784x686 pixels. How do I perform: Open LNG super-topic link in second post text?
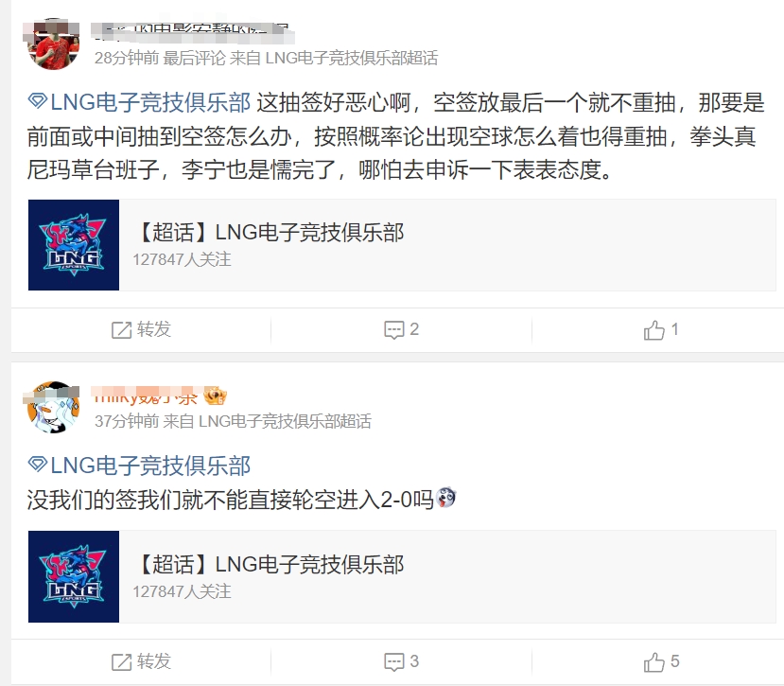pyautogui.click(x=150, y=466)
